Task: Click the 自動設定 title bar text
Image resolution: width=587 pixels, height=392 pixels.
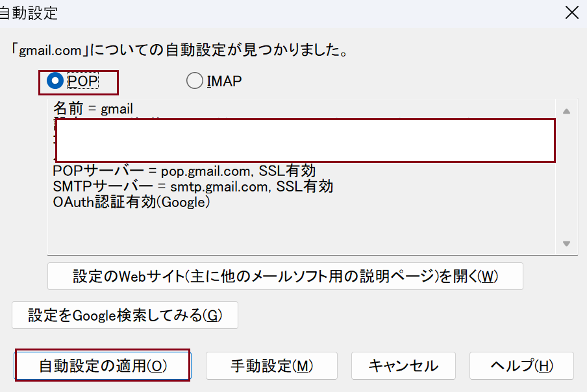Action: 29,12
